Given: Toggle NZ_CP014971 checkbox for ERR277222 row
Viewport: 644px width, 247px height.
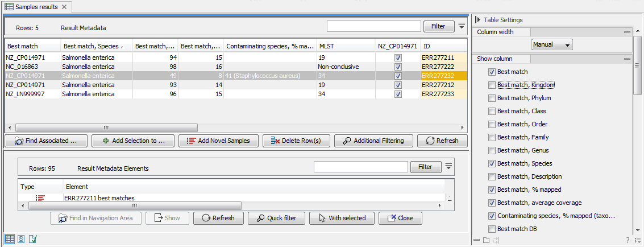Looking at the screenshot, I should (x=398, y=67).
